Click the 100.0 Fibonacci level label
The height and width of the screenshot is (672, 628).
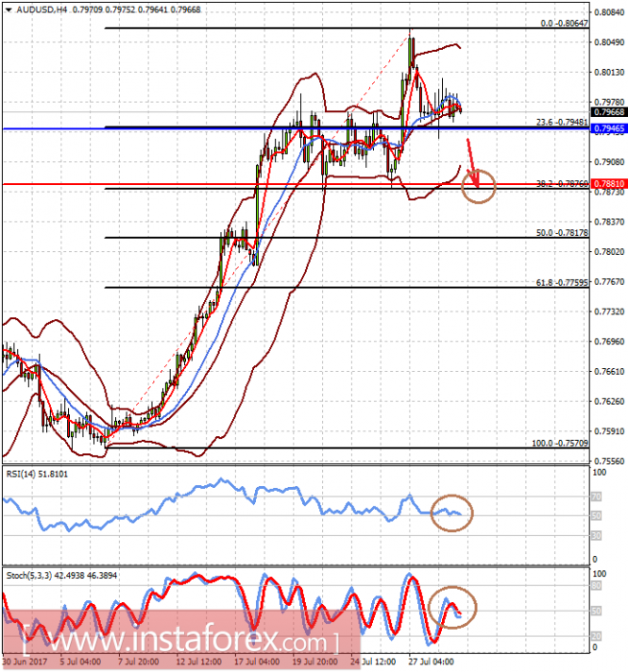click(x=560, y=443)
